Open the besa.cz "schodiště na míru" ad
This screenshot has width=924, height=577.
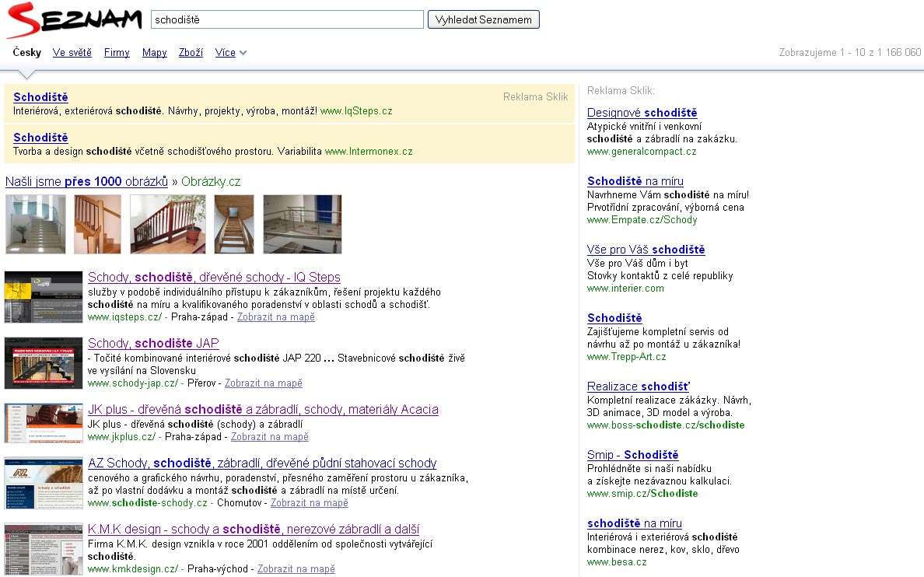click(x=635, y=523)
